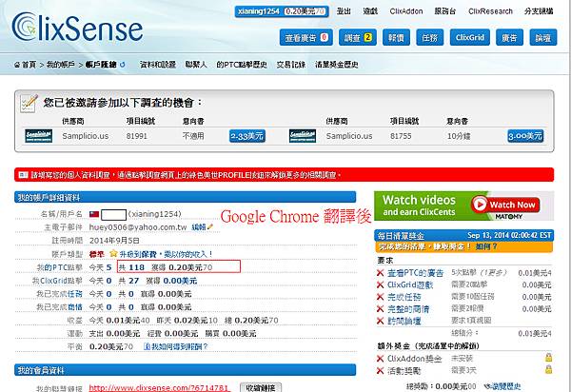The image size is (571, 392).
Task: Click the home icon in breadcrumb
Action: (17, 65)
